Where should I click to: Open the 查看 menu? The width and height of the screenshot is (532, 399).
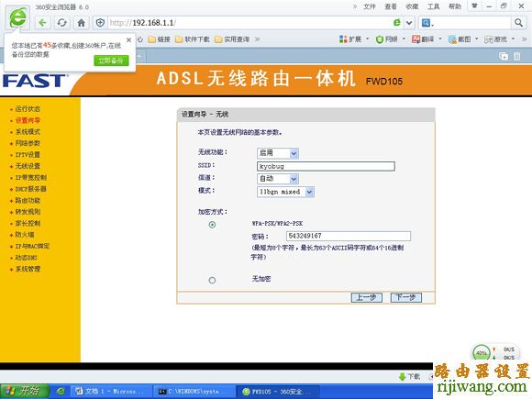(391, 6)
